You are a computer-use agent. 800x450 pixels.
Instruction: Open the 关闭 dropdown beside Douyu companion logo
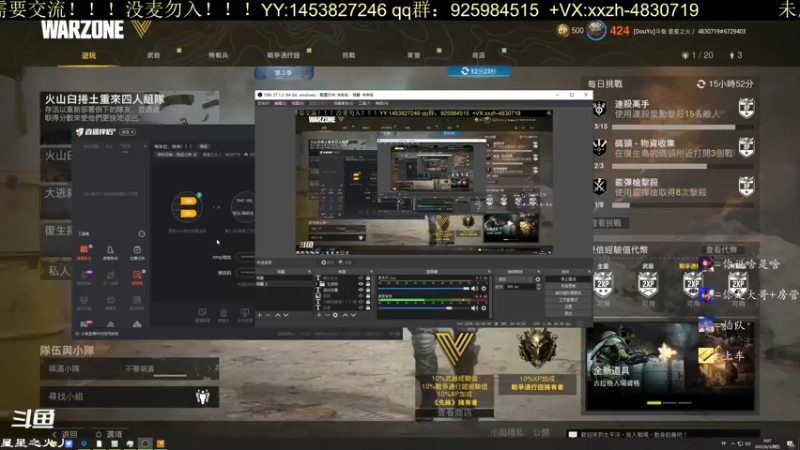(128, 132)
